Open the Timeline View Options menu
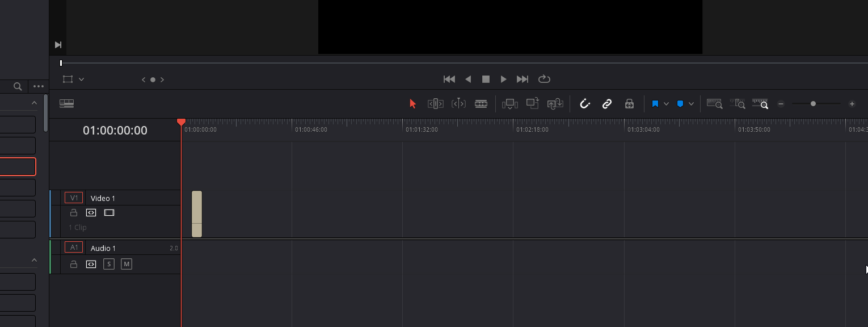The width and height of the screenshot is (868, 327). click(x=67, y=104)
